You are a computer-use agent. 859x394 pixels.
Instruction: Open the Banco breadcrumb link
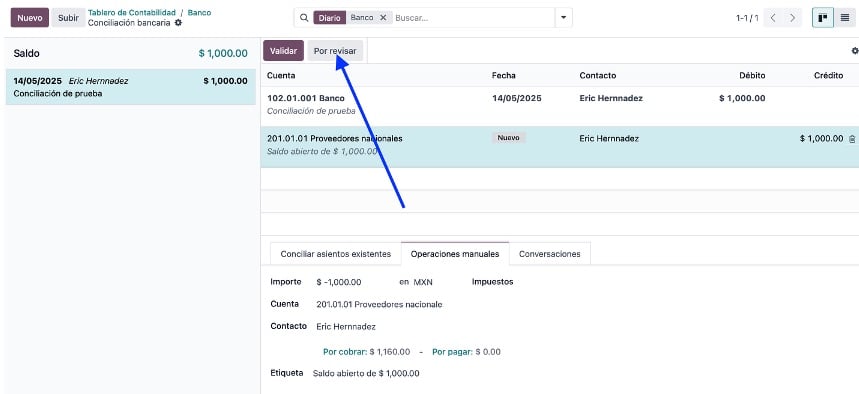199,12
